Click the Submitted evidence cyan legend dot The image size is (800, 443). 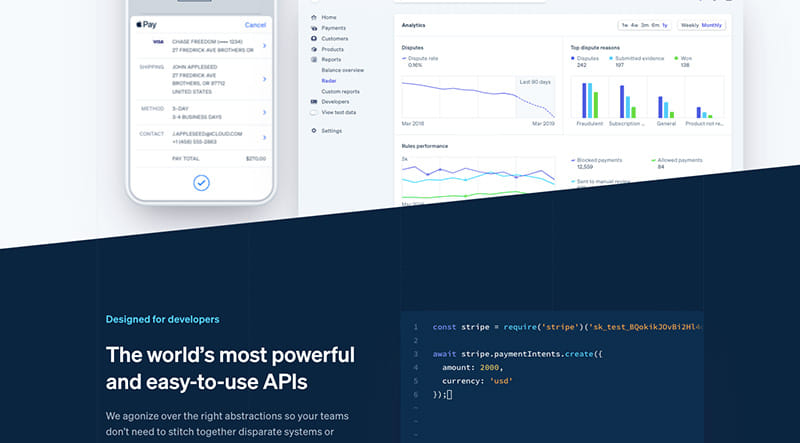[x=611, y=58]
